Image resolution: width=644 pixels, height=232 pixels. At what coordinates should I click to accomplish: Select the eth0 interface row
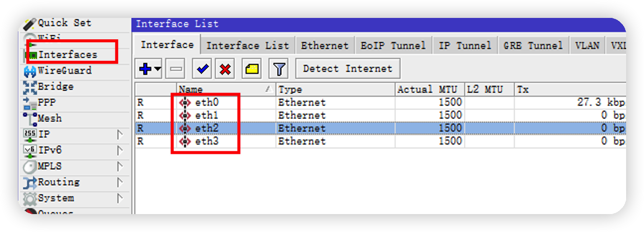tap(207, 103)
